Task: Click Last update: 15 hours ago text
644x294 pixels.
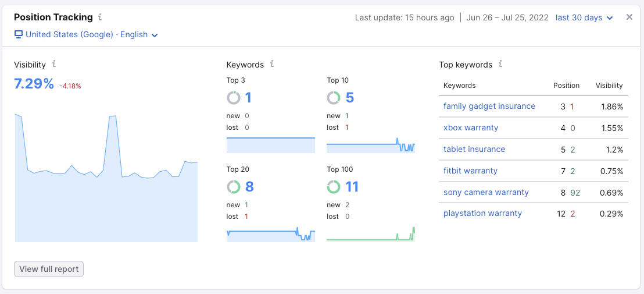Action: click(x=405, y=17)
